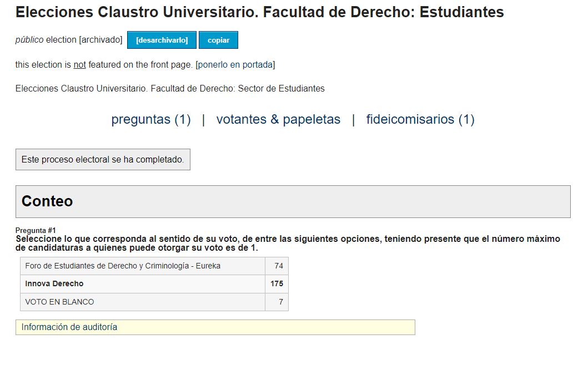The height and width of the screenshot is (365, 588).
Task: Click the público election [archivado] status text
Action: click(x=69, y=40)
